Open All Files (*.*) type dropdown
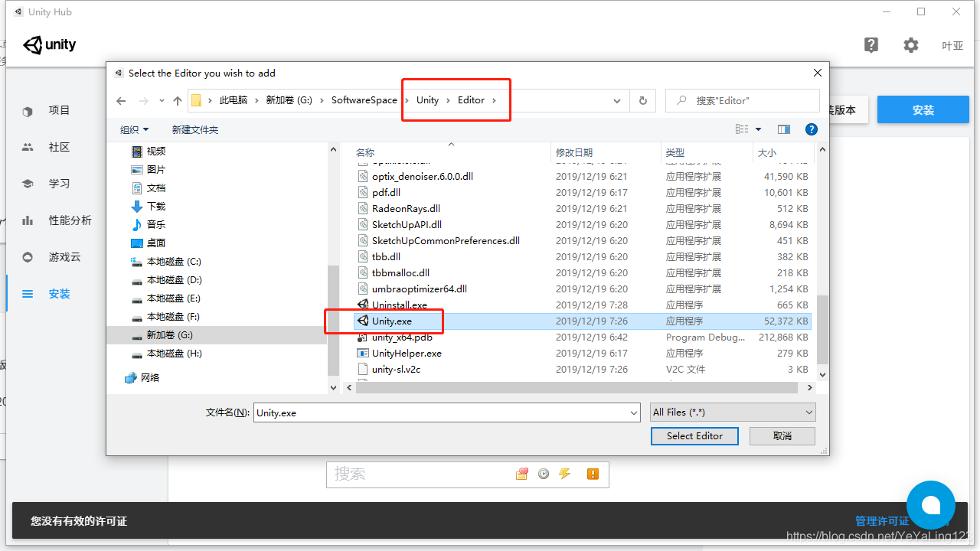The width and height of the screenshot is (980, 551). coord(733,412)
